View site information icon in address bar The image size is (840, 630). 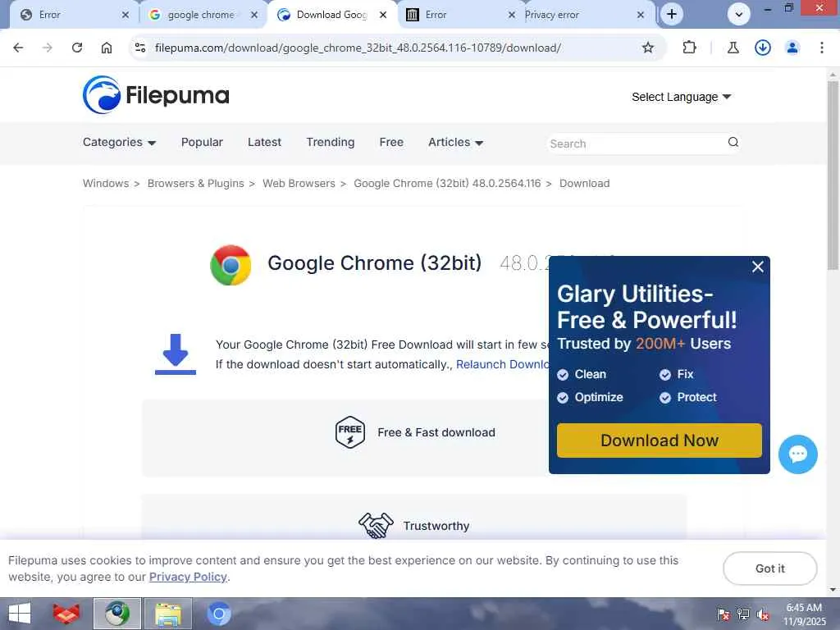click(140, 48)
